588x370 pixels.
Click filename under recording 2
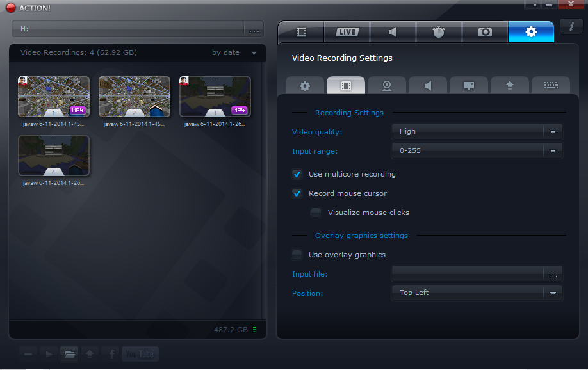pos(134,124)
